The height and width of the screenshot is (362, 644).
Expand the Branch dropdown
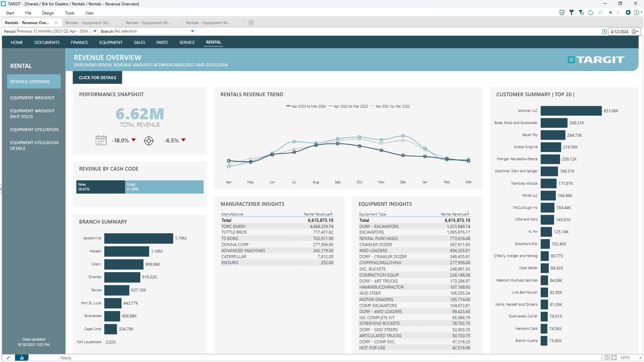[193, 32]
